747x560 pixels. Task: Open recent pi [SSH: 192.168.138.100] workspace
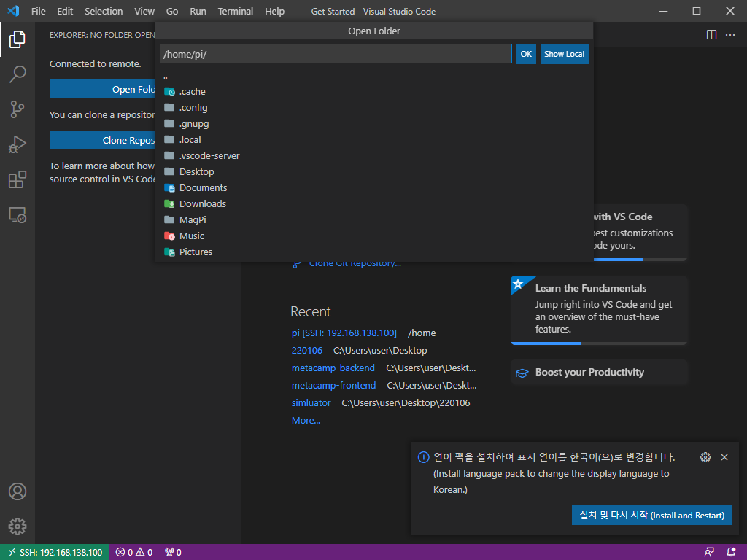[344, 332]
